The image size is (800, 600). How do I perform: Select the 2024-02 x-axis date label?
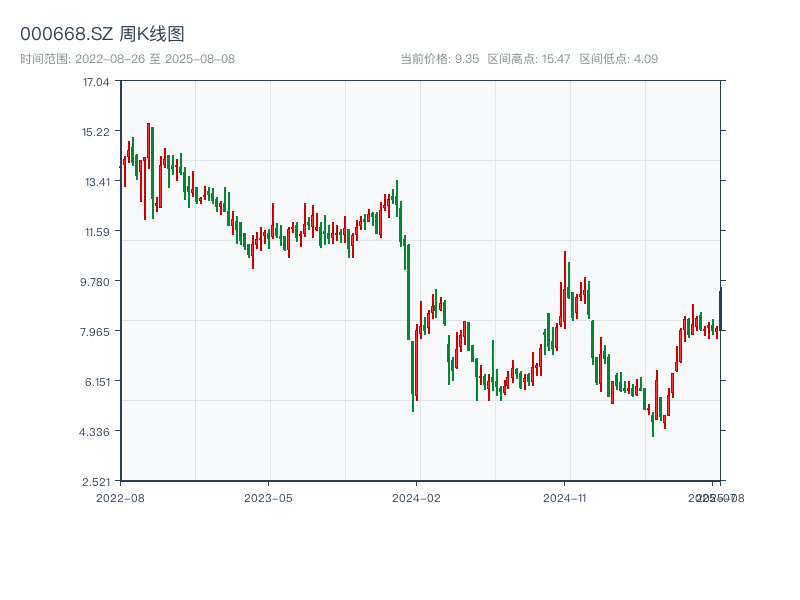coord(416,497)
